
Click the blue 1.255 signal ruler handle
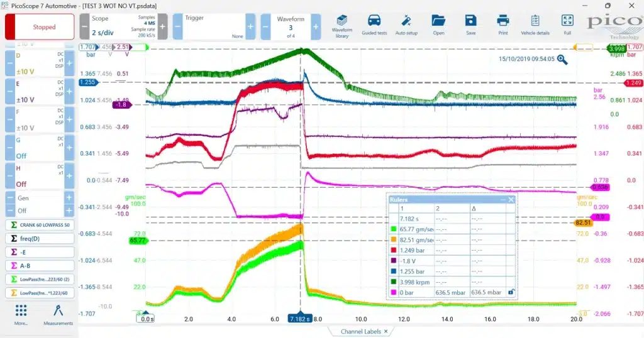(x=87, y=82)
